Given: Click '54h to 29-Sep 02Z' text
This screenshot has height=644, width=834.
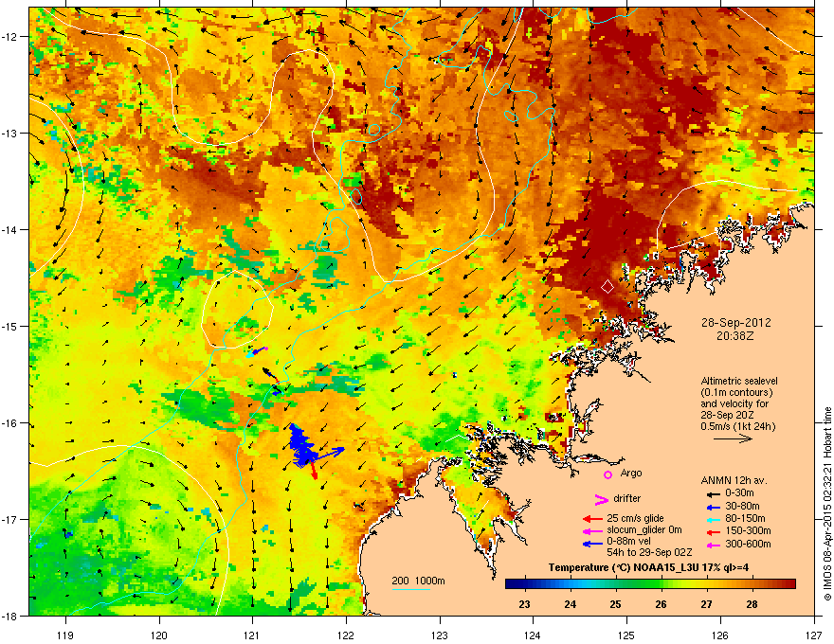Looking at the screenshot, I should click(649, 552).
